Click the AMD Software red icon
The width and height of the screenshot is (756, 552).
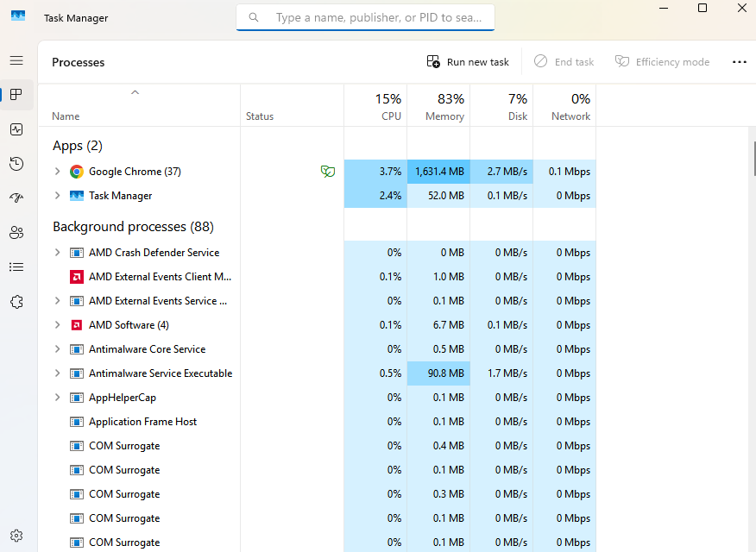[x=77, y=325]
